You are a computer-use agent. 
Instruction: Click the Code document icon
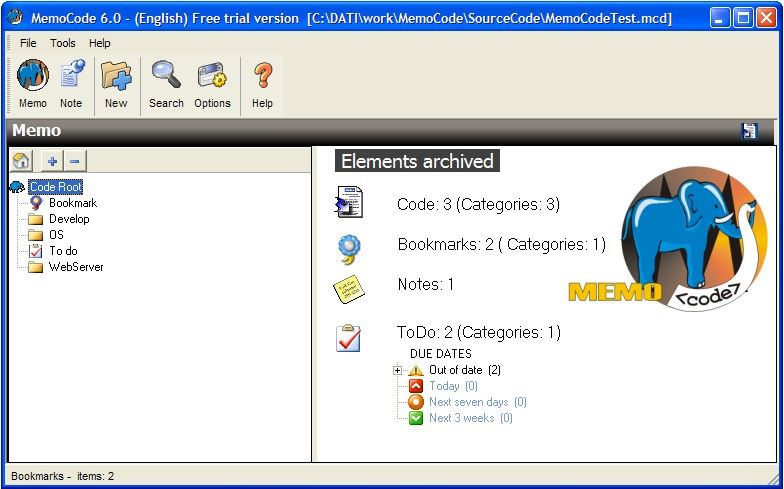(349, 202)
